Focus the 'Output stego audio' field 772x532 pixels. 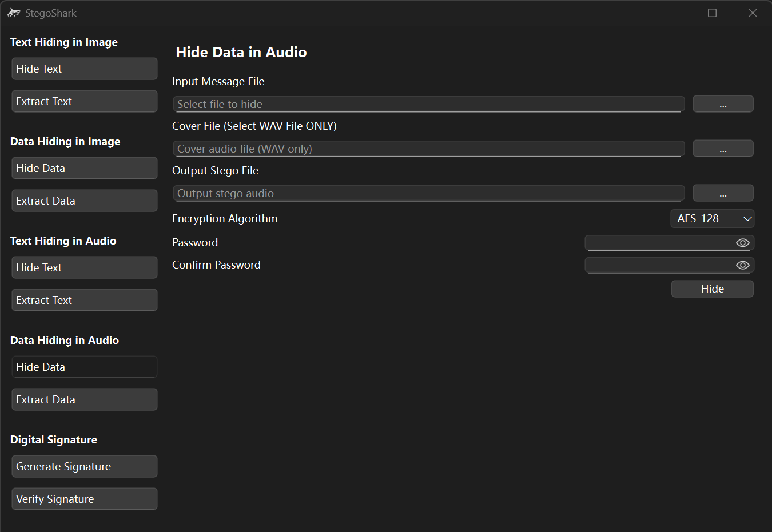tap(429, 193)
